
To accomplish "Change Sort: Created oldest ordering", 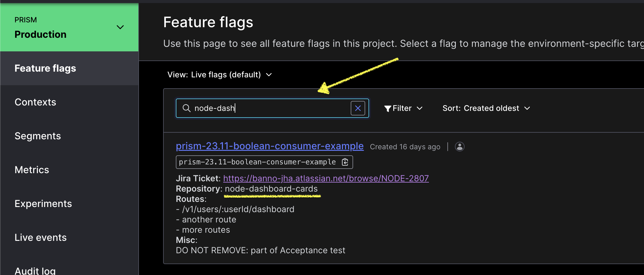I will click(486, 108).
